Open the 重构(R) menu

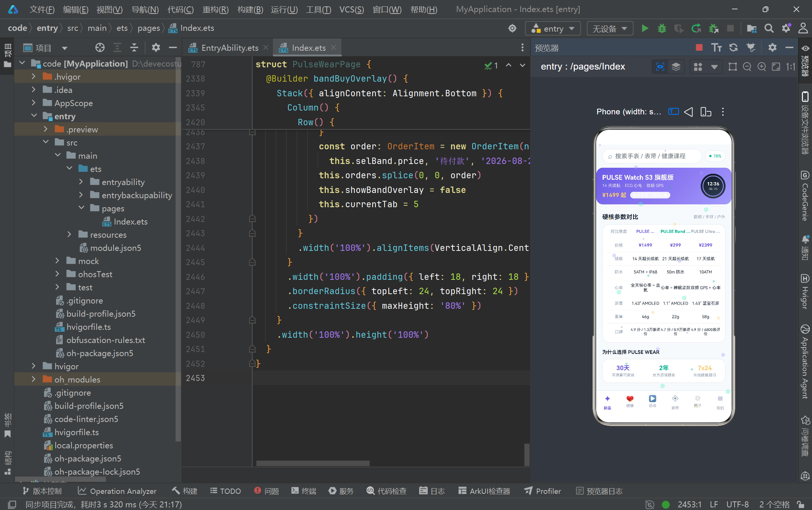[x=215, y=9]
